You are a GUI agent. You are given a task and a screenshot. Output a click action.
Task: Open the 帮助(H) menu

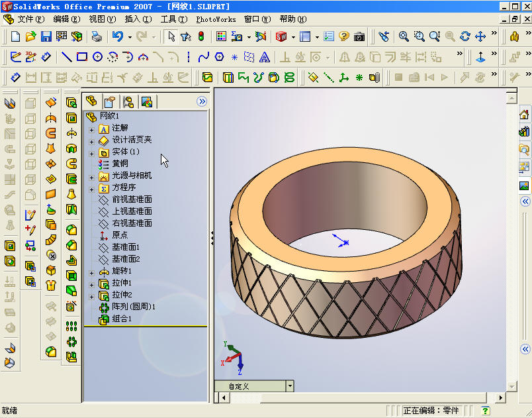coord(293,19)
